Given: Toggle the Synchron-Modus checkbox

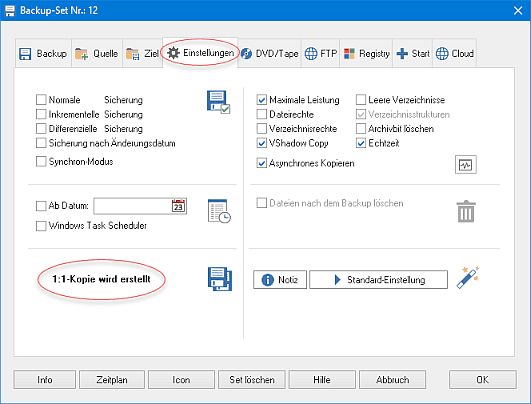Looking at the screenshot, I should 41,162.
